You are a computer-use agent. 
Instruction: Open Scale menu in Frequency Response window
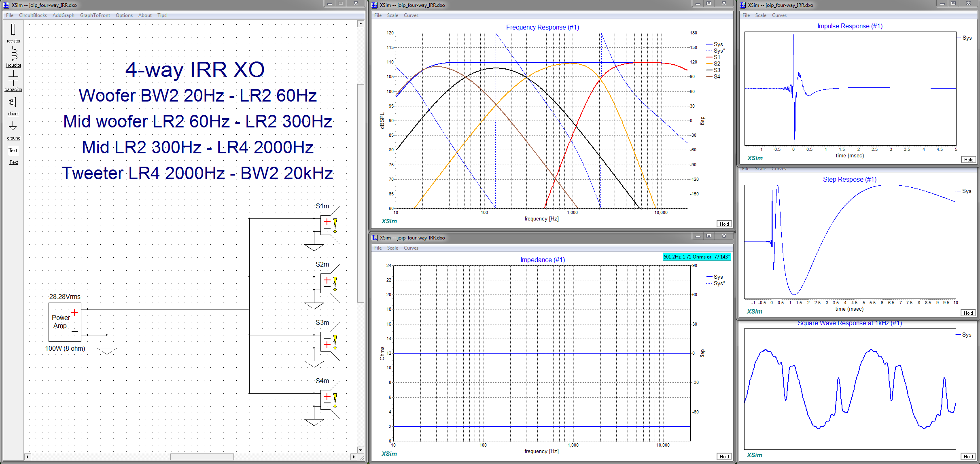[392, 15]
